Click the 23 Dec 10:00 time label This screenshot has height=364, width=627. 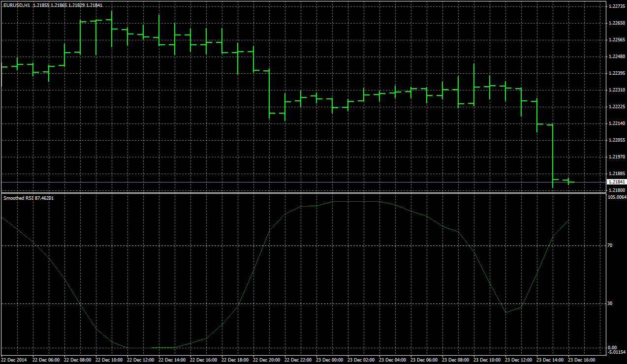[487, 360]
